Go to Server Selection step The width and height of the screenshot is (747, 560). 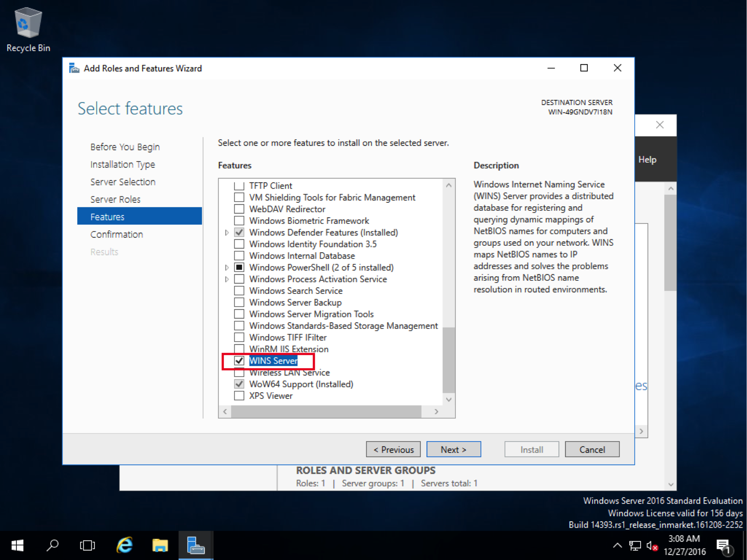[x=123, y=182]
